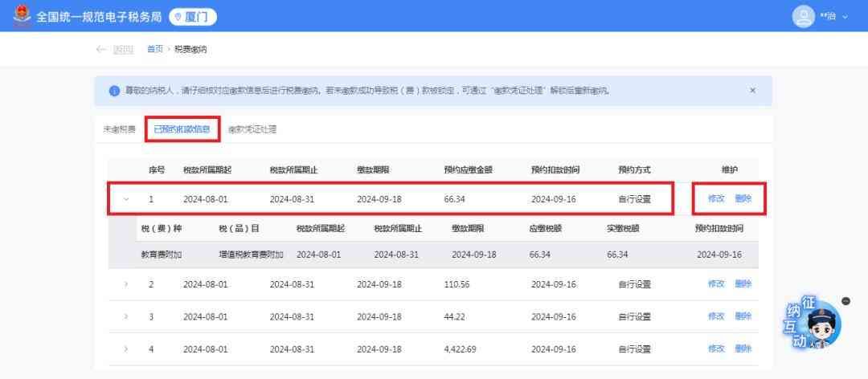Expand row 4 details
Image resolution: width=868 pixels, height=379 pixels.
[126, 349]
